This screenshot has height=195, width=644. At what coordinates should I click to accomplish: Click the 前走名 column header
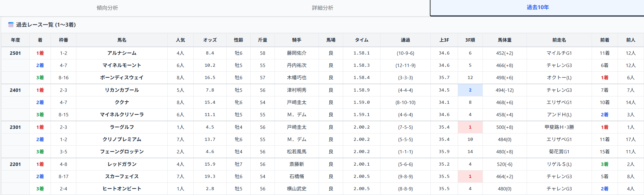[559, 40]
